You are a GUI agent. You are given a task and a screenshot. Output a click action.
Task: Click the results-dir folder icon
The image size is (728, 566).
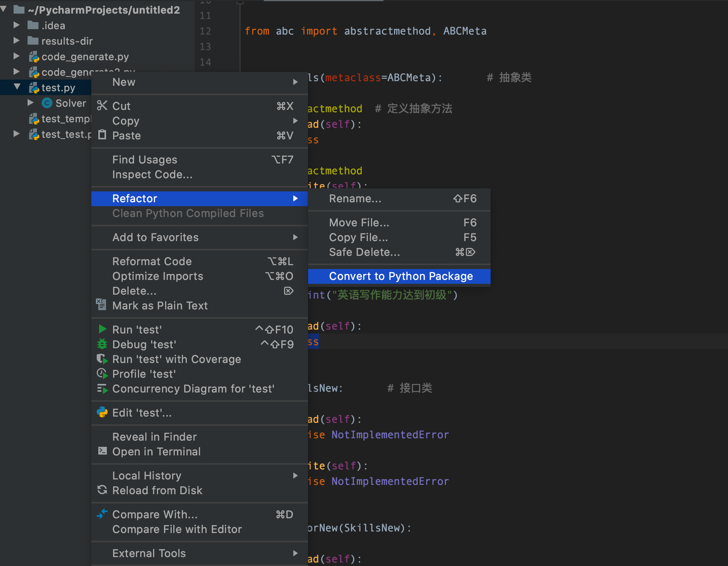[33, 41]
